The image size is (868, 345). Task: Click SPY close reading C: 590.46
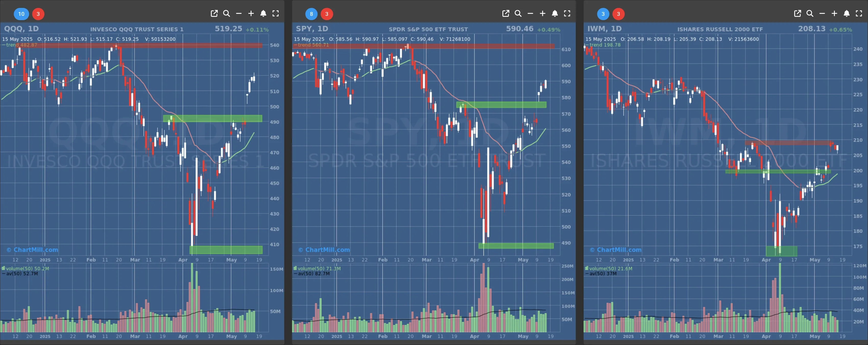[422, 39]
